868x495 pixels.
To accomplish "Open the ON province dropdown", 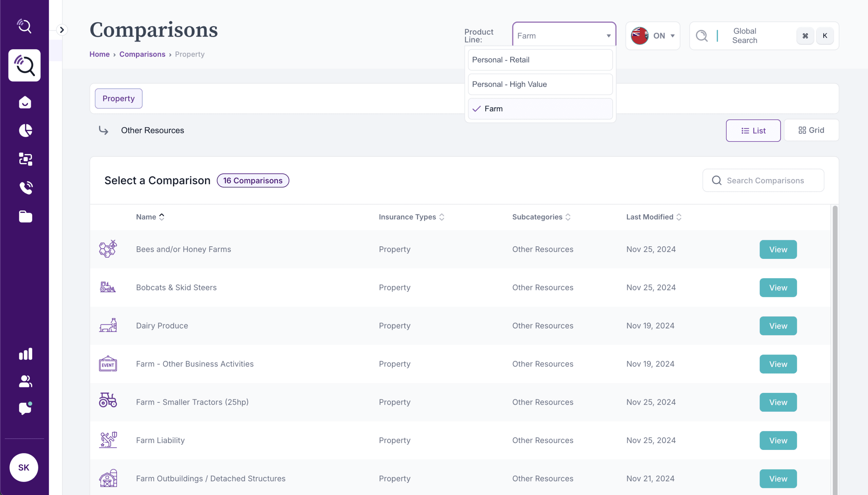I will [653, 36].
